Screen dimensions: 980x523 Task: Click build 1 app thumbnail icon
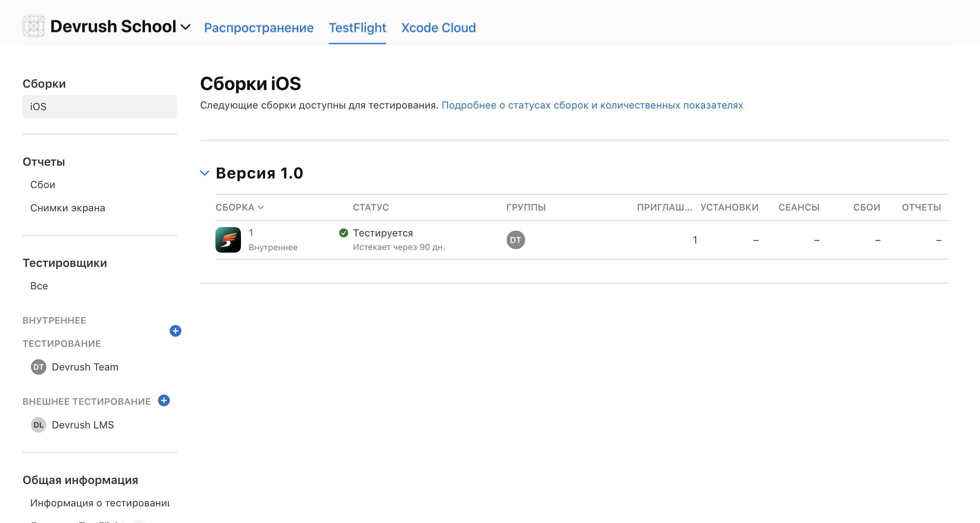pyautogui.click(x=228, y=240)
